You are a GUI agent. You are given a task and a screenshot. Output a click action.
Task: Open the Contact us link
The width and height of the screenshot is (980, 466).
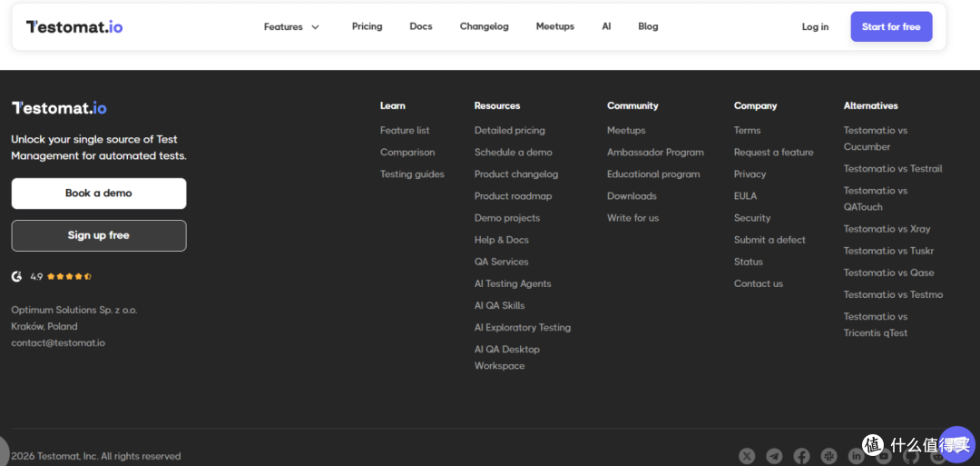(x=758, y=283)
